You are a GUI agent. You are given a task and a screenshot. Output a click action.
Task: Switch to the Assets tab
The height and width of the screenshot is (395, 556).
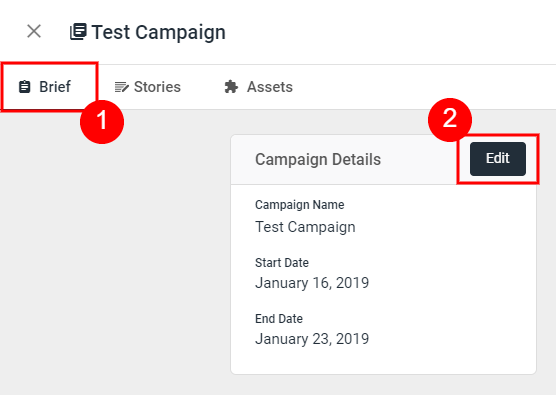(259, 87)
